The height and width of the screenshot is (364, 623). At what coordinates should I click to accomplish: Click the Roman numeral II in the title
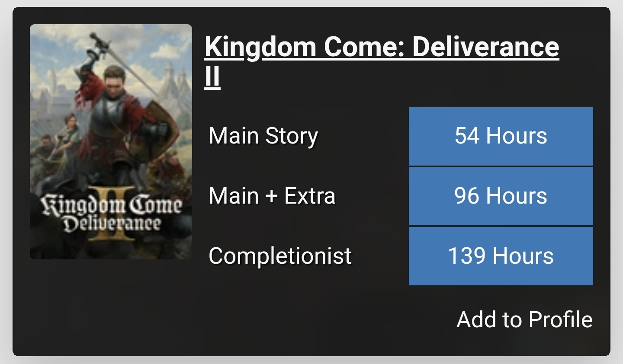(x=212, y=77)
